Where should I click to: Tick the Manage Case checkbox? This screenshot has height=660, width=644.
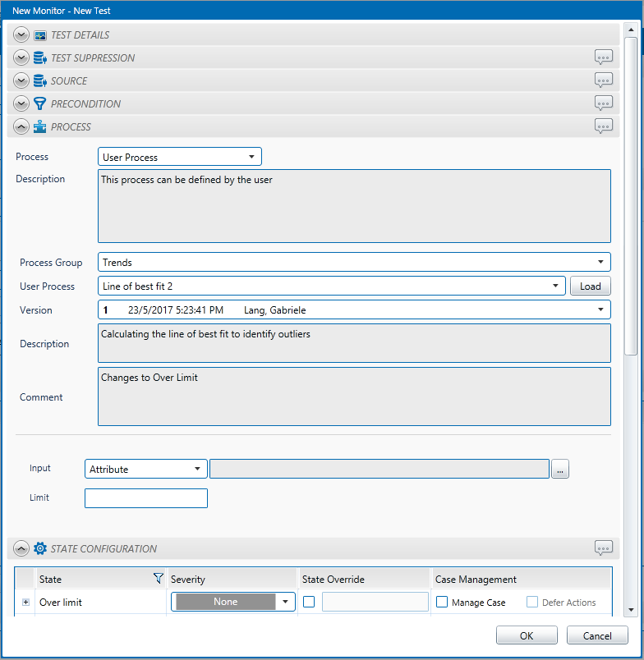[x=442, y=602]
